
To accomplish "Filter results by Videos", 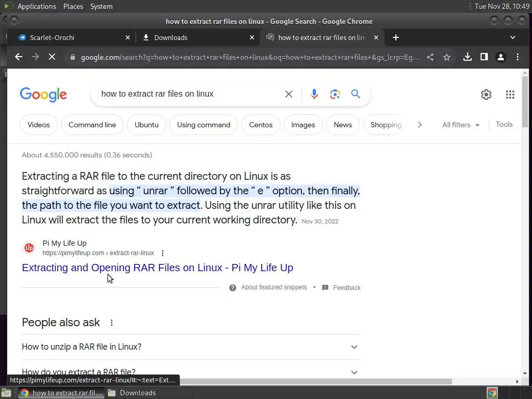I will click(38, 125).
